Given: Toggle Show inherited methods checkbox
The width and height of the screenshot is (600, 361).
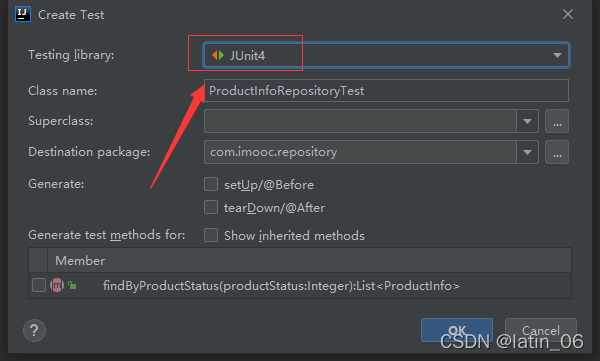Looking at the screenshot, I should (211, 235).
